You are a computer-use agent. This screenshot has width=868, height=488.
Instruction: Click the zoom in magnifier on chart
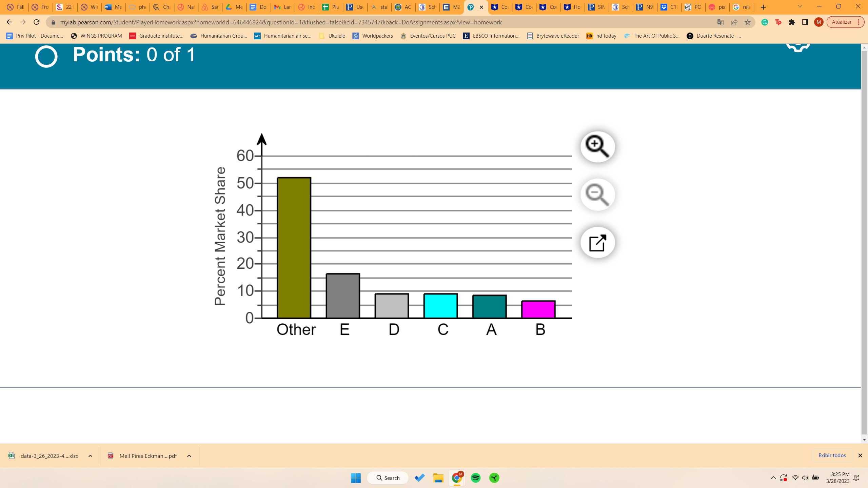tap(597, 147)
